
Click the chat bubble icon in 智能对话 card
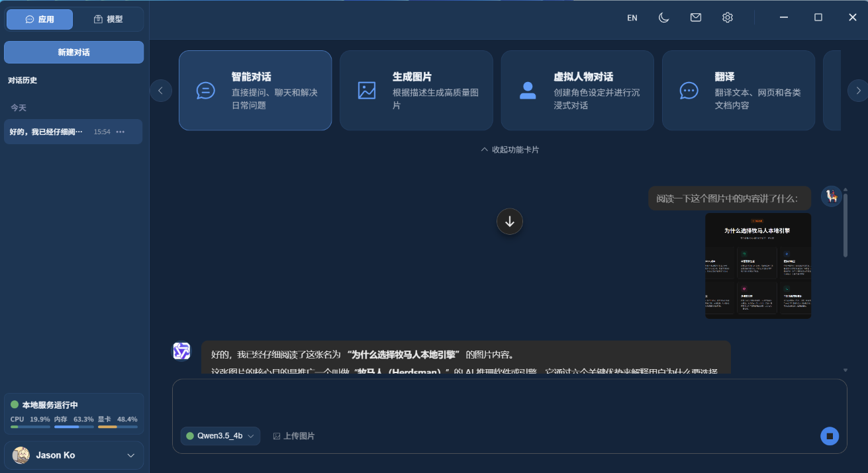click(x=205, y=91)
